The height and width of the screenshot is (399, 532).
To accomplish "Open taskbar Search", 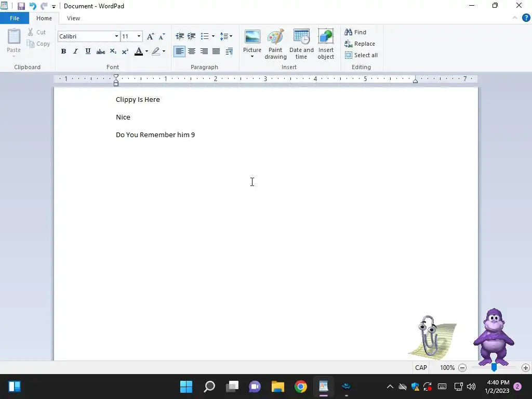I will (209, 387).
